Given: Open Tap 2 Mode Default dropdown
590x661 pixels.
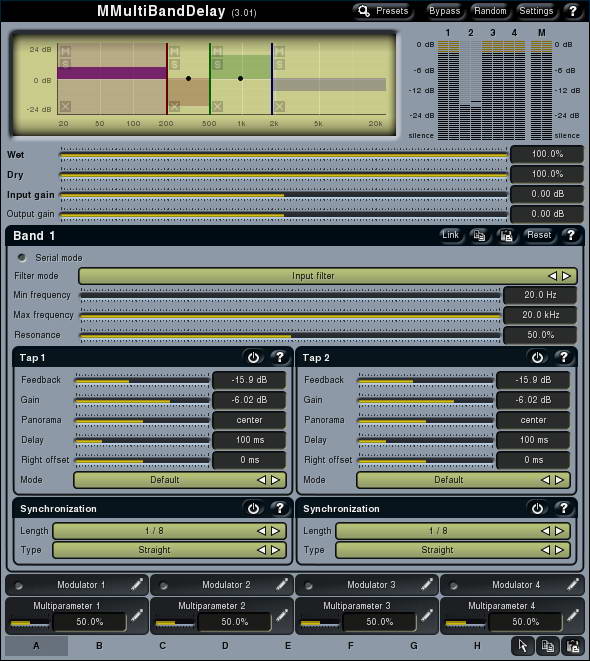Looking at the screenshot, I should 463,480.
